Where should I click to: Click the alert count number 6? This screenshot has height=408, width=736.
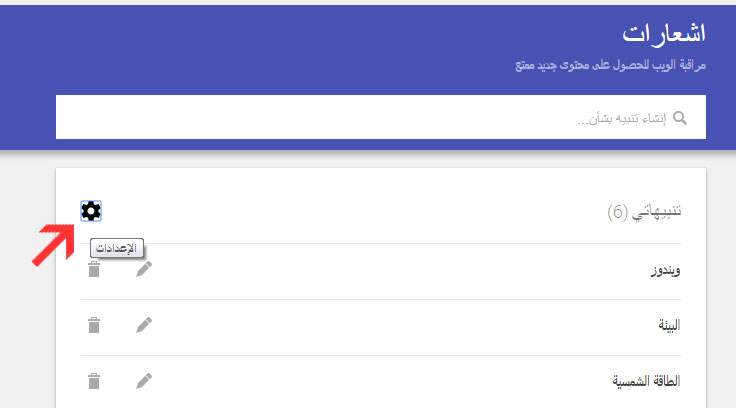pyautogui.click(x=616, y=213)
